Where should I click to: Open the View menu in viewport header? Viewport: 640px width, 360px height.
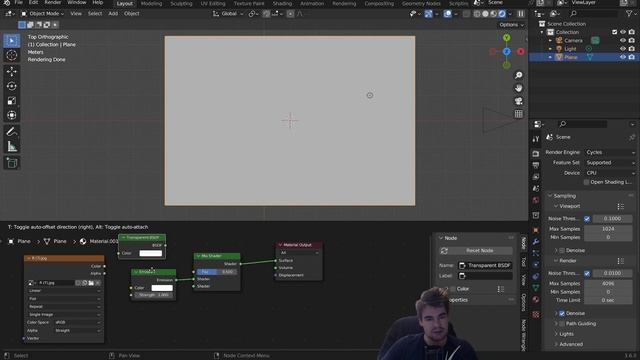click(x=76, y=13)
